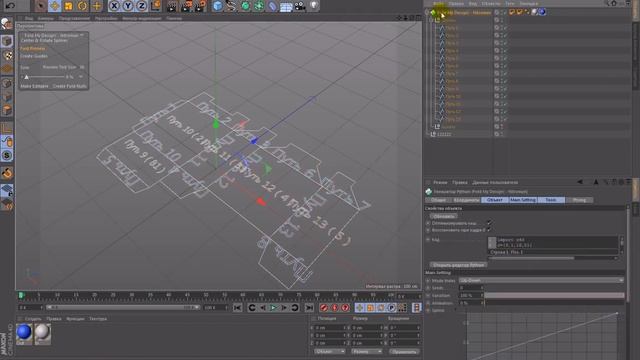Collapse the Fold My Design generator tree
The width and height of the screenshot is (640, 360).
pos(427,12)
